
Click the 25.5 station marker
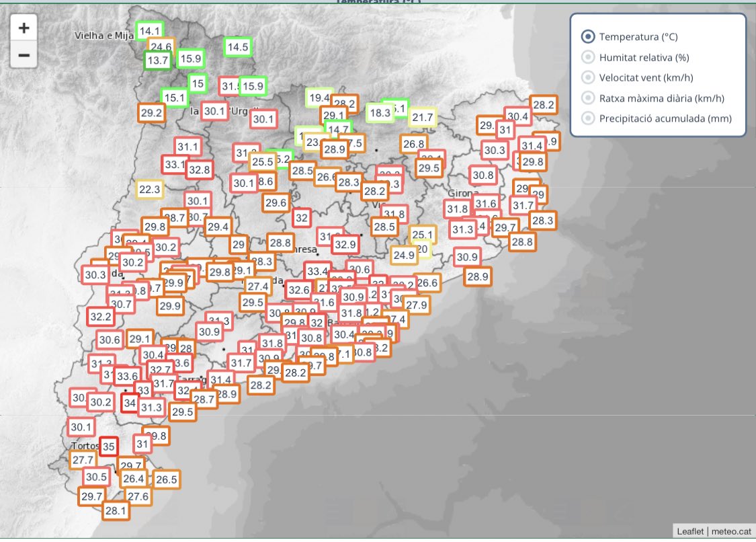point(263,161)
